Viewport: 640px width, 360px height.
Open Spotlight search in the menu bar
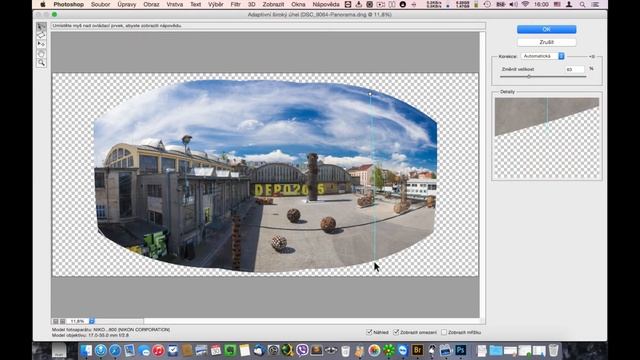pos(582,4)
